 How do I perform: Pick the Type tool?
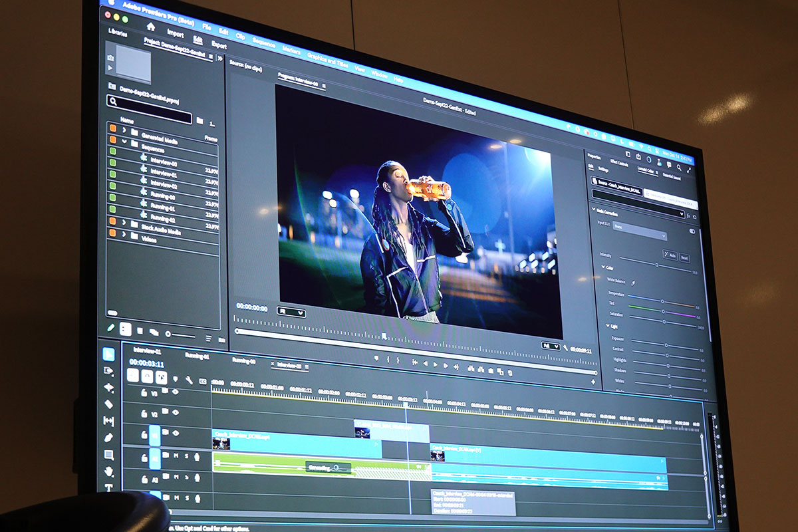[x=109, y=487]
